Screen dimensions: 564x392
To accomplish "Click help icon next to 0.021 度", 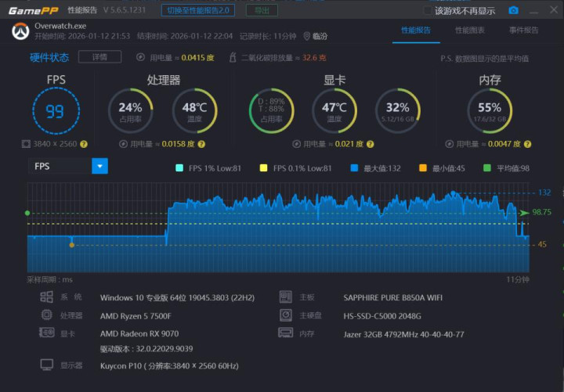I will pyautogui.click(x=370, y=144).
